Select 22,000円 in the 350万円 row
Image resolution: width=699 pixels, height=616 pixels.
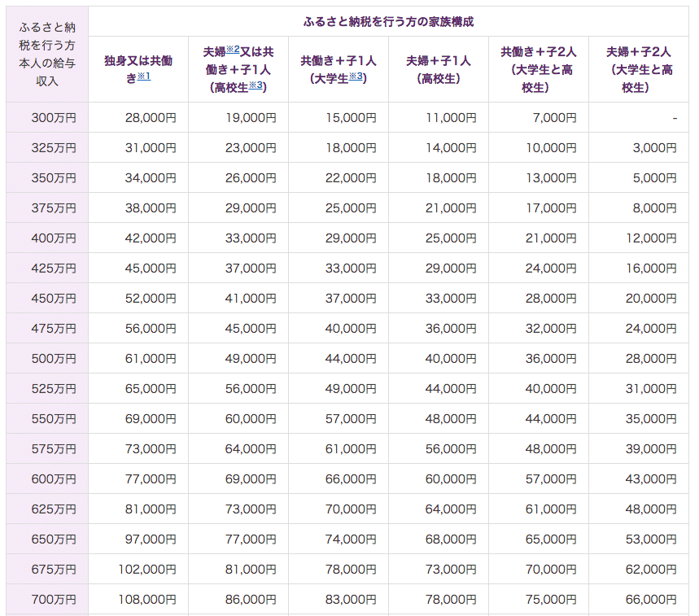click(351, 178)
